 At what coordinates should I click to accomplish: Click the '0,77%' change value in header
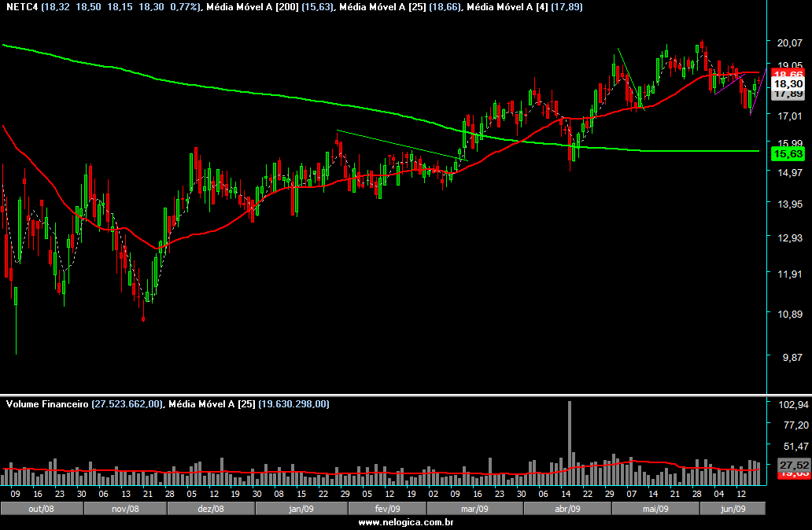tap(184, 7)
